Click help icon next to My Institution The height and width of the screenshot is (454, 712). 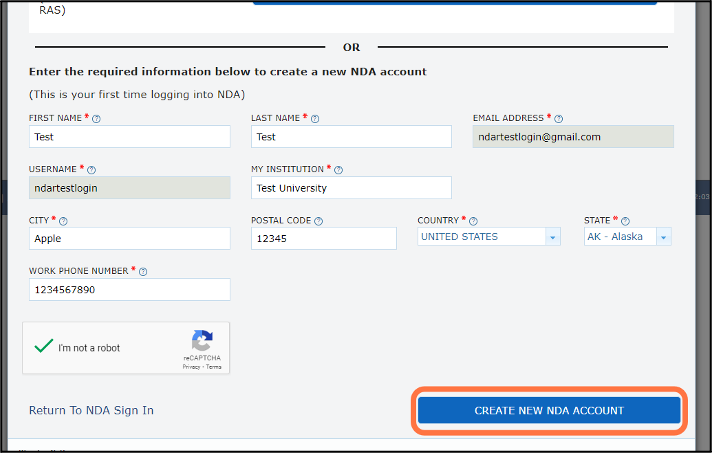pyautogui.click(x=338, y=170)
